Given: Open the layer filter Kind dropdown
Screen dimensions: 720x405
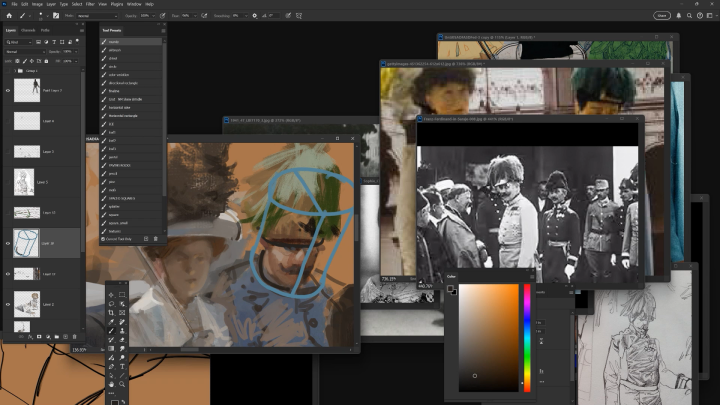Looking at the screenshot, I should point(19,42).
